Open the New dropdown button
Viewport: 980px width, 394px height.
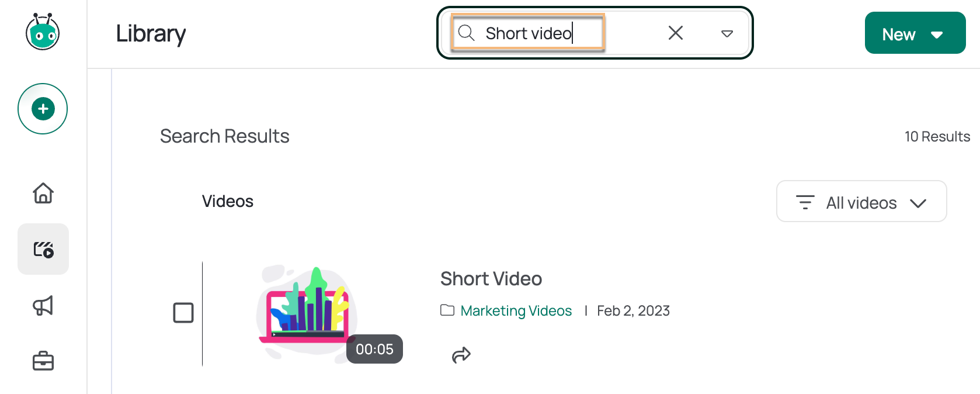coord(915,33)
